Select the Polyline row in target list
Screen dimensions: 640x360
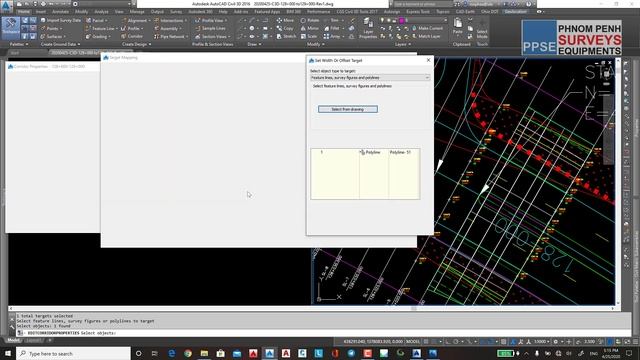(365, 152)
